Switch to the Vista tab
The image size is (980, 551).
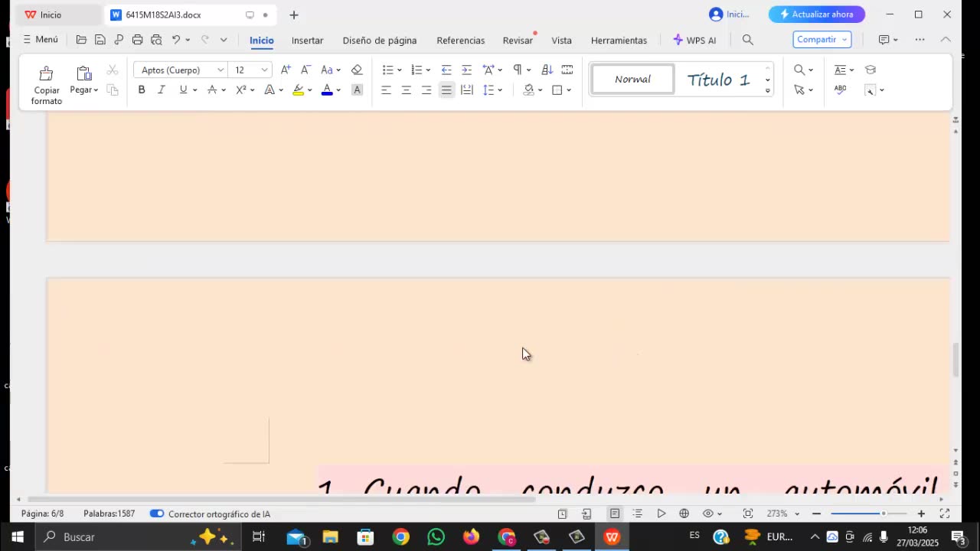click(561, 40)
